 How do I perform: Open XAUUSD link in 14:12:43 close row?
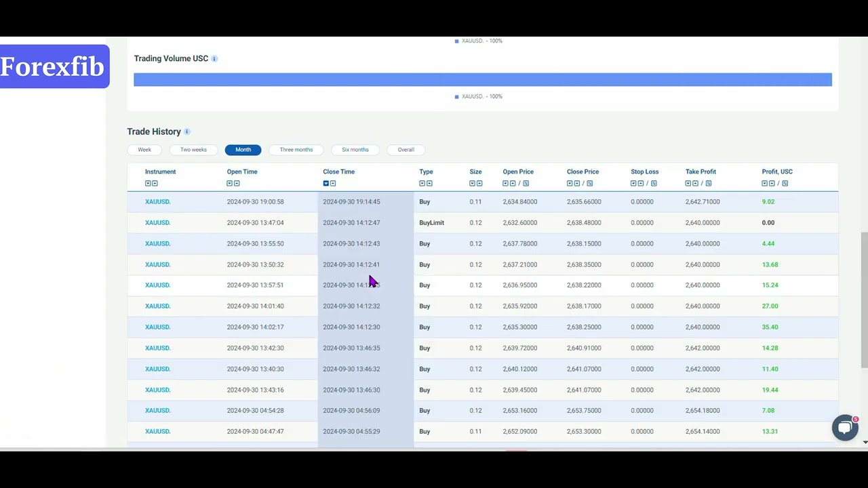coord(157,244)
